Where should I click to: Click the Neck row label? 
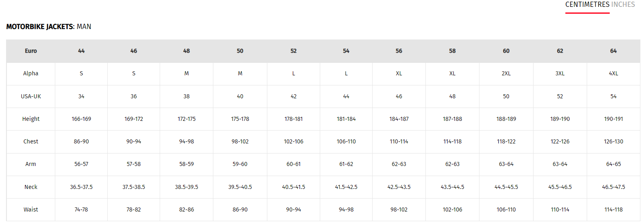(x=31, y=187)
